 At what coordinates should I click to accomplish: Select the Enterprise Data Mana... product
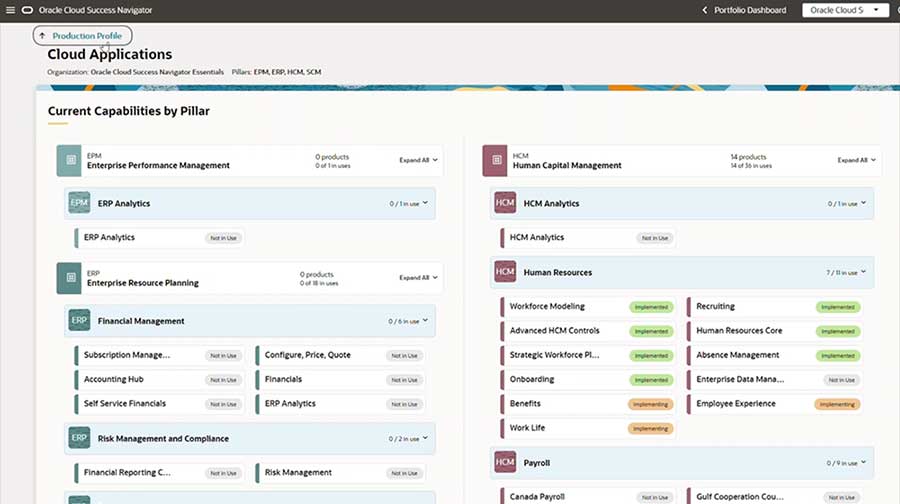pyautogui.click(x=774, y=379)
